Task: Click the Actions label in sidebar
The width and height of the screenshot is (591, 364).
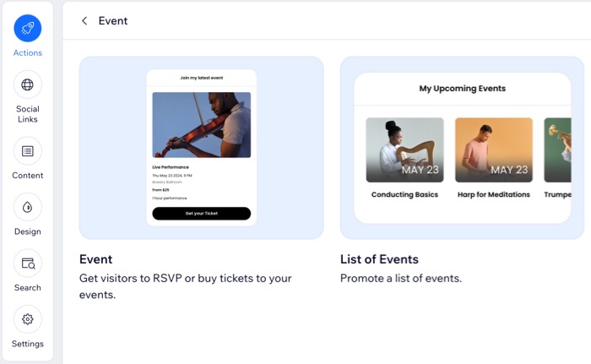Action: [x=28, y=53]
